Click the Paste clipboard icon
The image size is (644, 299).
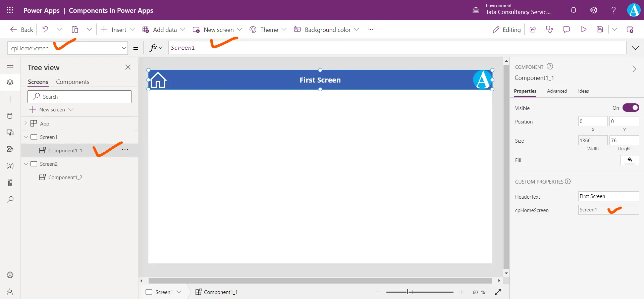[x=75, y=30]
